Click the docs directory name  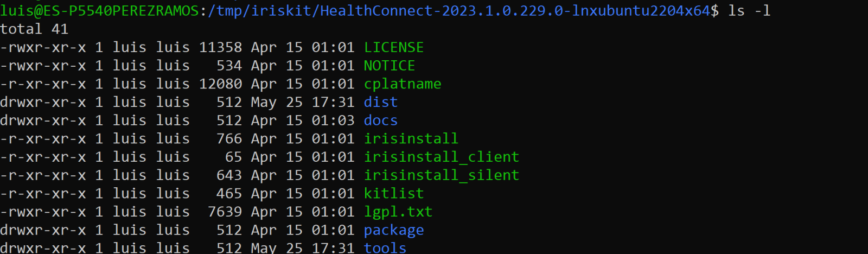380,120
